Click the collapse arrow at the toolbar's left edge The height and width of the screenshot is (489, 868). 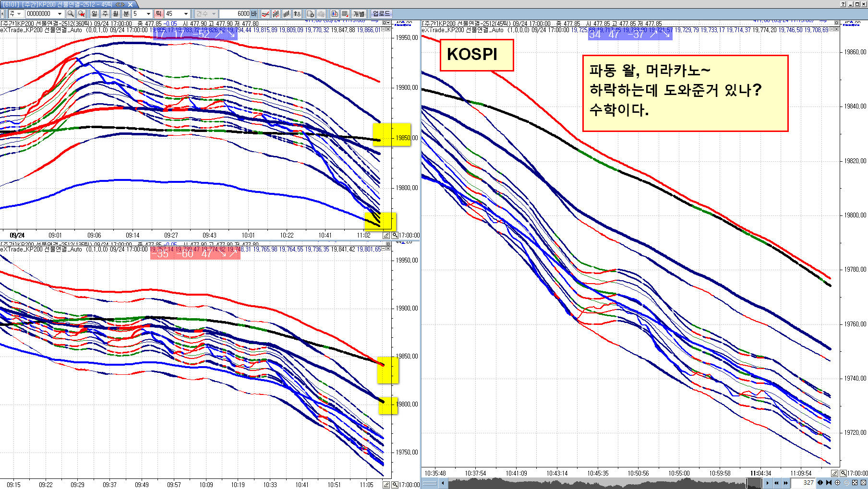[x=2, y=14]
